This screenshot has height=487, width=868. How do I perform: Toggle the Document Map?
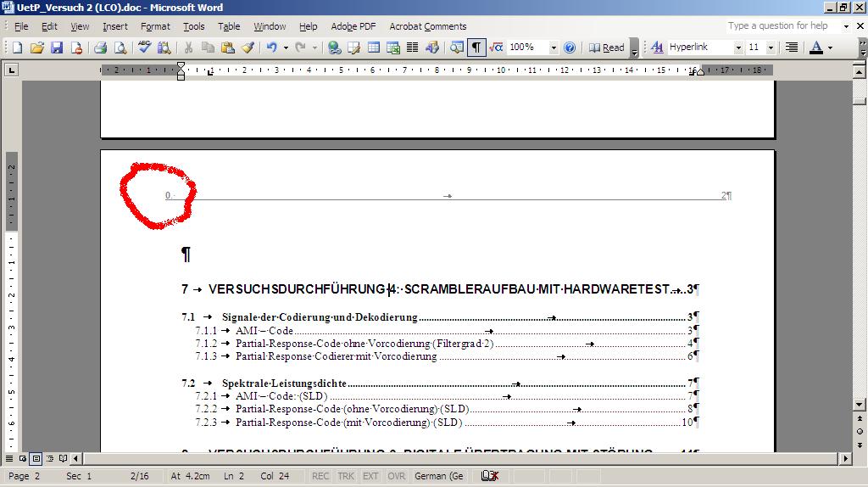pos(457,48)
